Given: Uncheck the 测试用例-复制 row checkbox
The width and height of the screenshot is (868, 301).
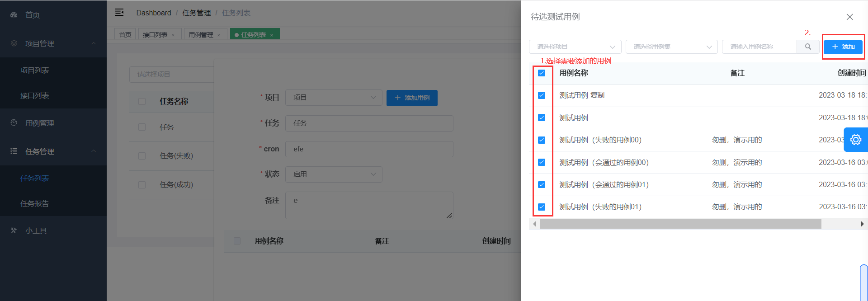Looking at the screenshot, I should (x=542, y=95).
